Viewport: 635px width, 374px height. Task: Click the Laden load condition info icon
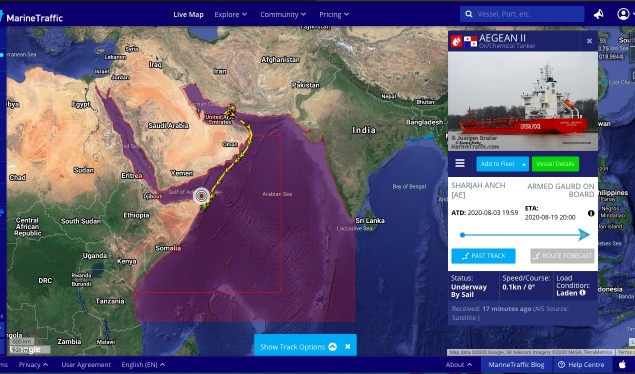pos(582,293)
